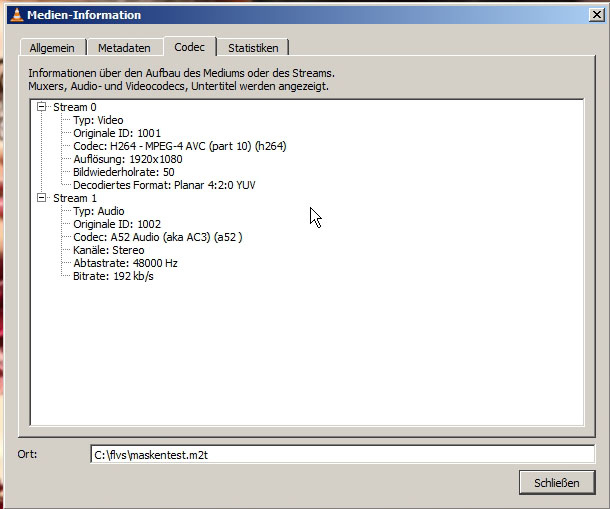Select the 'Abtastrate: 48000 Hz' row
Screen dimensions: 610x509
(125, 263)
